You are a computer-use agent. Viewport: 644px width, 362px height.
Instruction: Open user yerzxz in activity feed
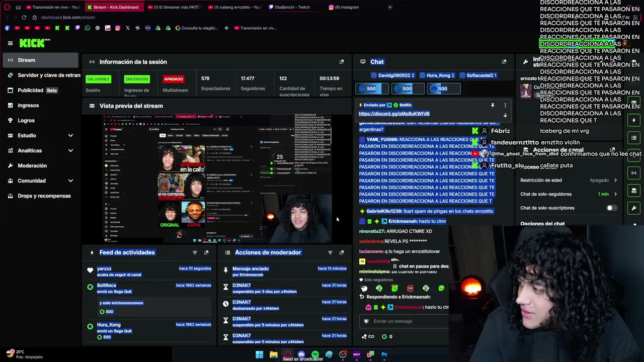pos(104,269)
